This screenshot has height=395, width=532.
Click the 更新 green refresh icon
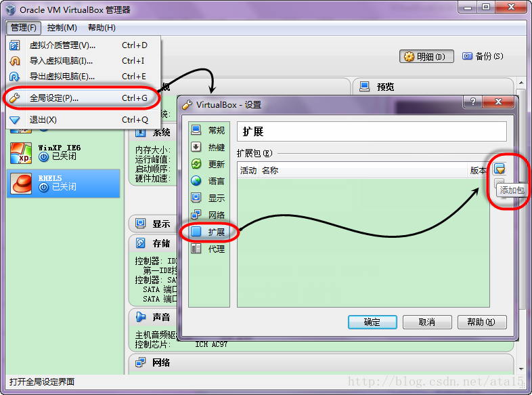point(196,164)
